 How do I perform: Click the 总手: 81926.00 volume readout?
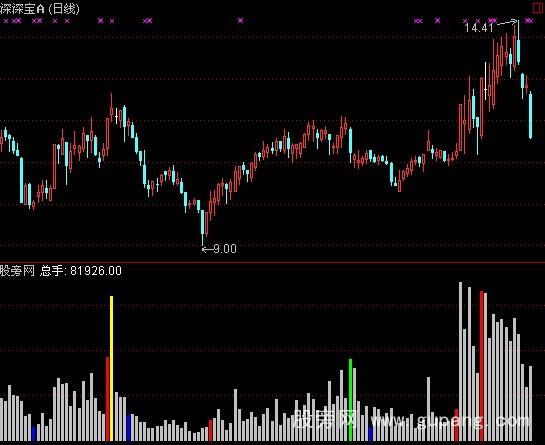pos(81,271)
